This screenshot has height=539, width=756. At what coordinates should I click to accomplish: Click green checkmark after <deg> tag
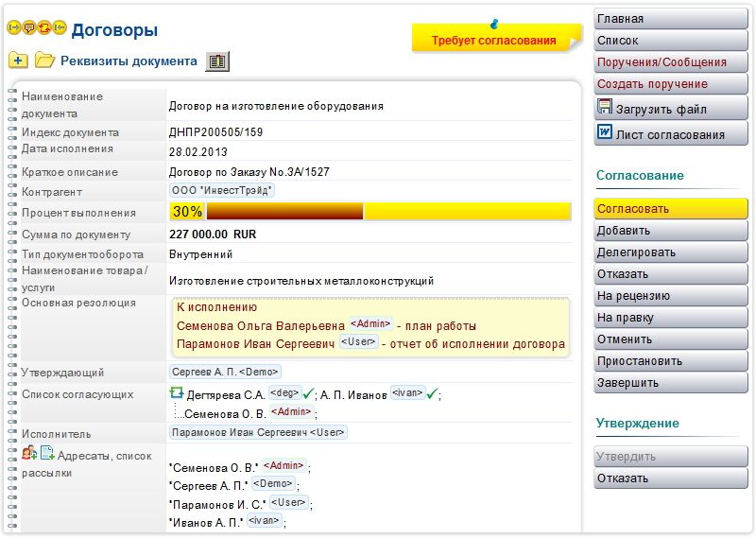click(309, 393)
